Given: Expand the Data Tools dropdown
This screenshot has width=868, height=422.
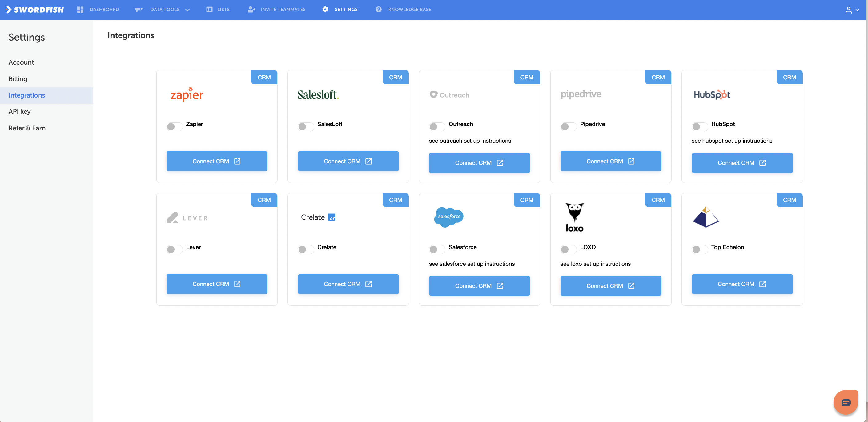Looking at the screenshot, I should click(x=187, y=10).
